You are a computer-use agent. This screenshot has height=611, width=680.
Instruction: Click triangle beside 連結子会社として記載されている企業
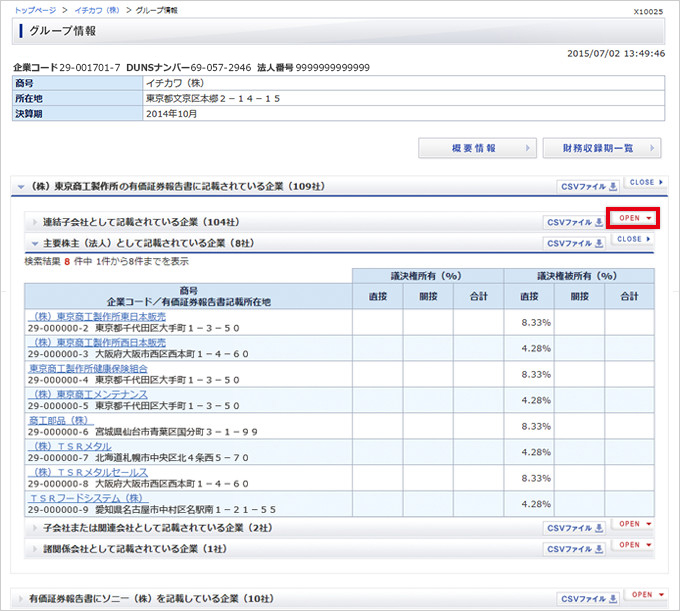pos(35,222)
